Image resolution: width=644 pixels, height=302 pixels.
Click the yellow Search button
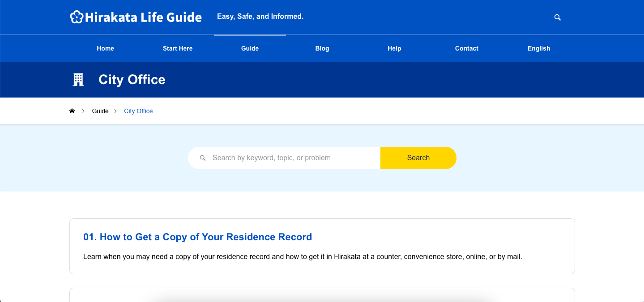(x=418, y=158)
